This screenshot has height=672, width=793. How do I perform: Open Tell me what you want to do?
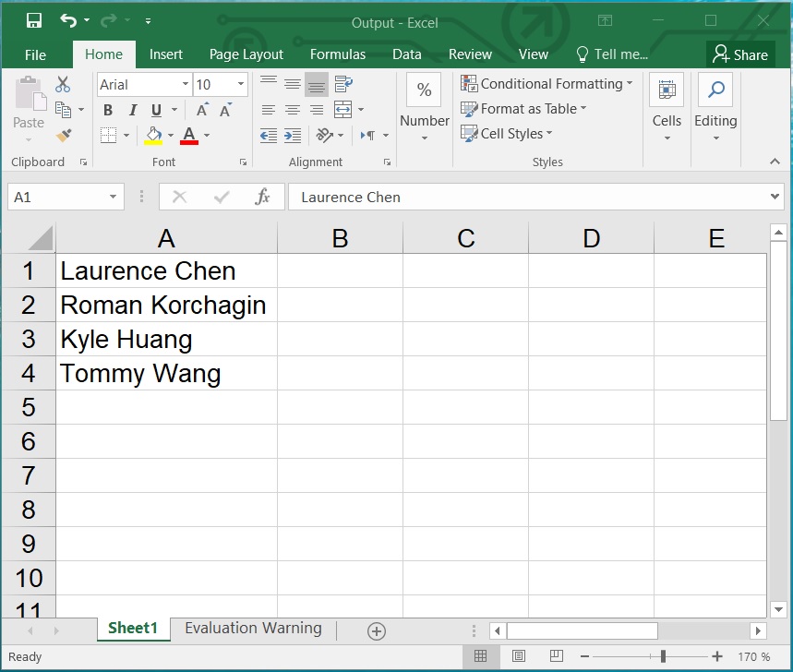611,54
